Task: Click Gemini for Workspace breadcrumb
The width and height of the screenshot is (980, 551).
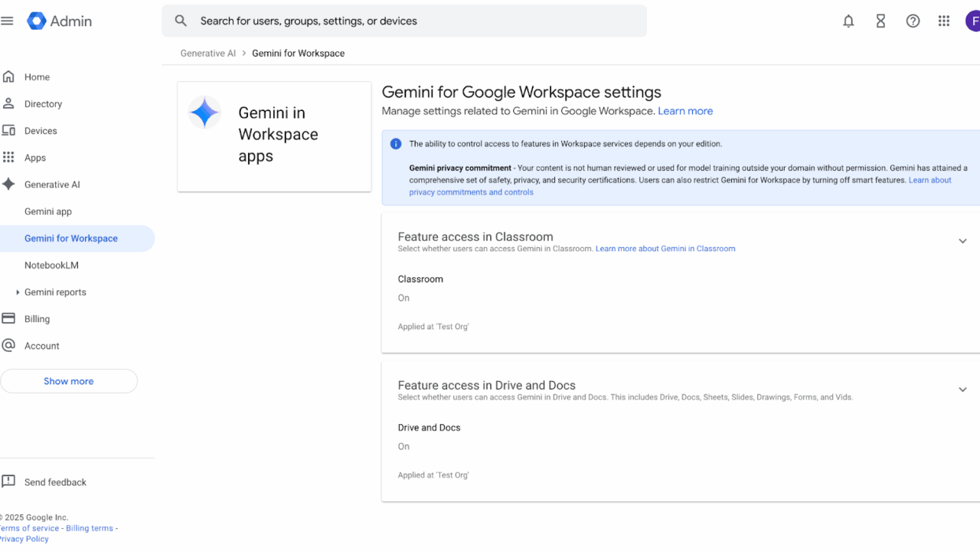Action: 298,54
